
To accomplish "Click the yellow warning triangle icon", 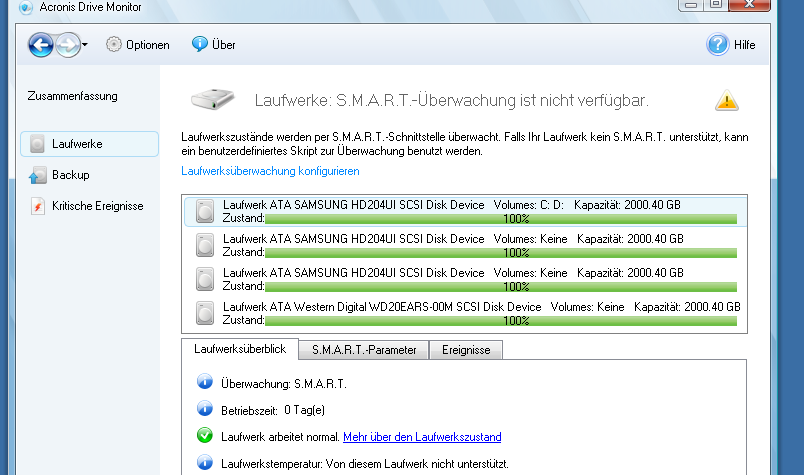I will 727,101.
